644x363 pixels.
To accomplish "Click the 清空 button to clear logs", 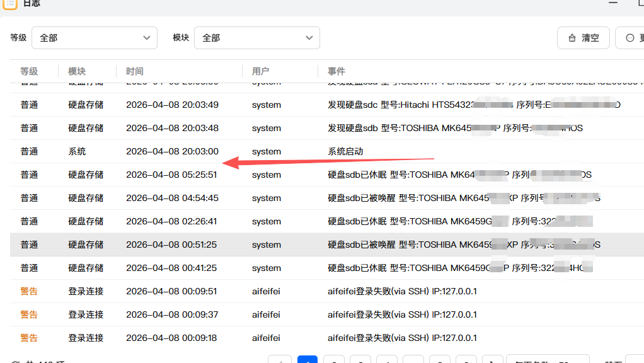I will coord(583,38).
